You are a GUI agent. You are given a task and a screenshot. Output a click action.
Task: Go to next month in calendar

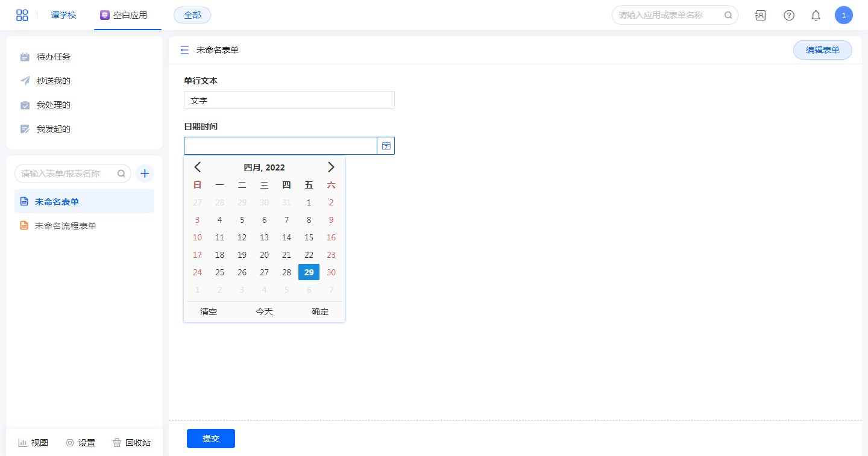pos(330,167)
